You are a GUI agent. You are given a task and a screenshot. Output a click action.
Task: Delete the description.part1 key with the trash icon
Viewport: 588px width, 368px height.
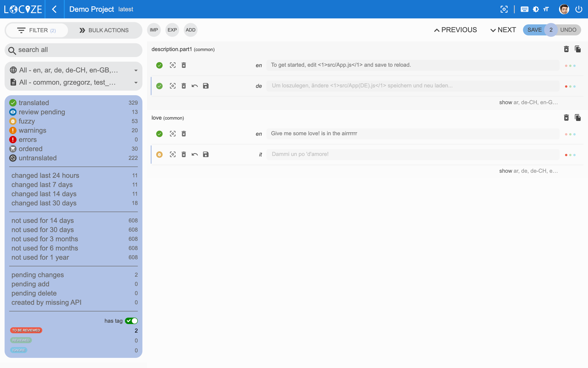click(x=566, y=49)
